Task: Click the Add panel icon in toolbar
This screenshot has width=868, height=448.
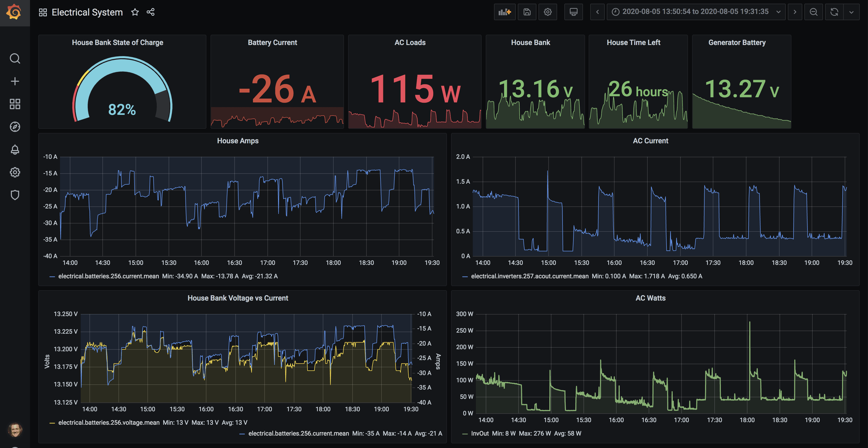Action: coord(504,12)
